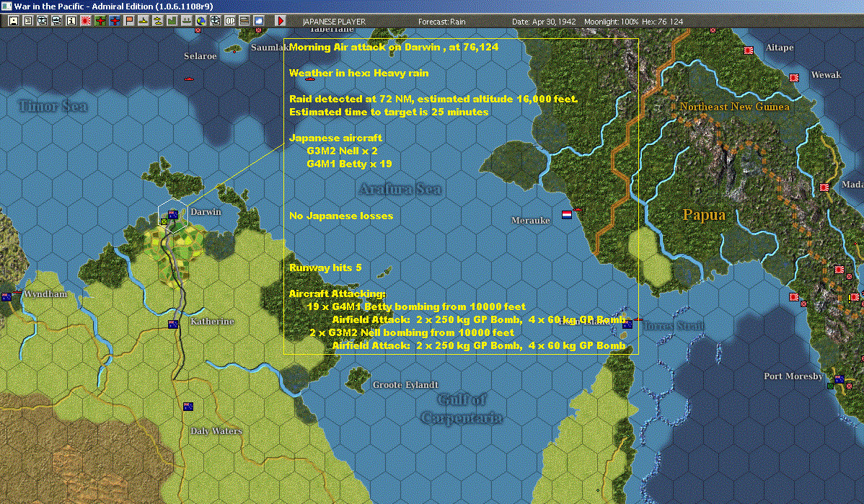Select the Japanese flag near Madang

tap(824, 187)
